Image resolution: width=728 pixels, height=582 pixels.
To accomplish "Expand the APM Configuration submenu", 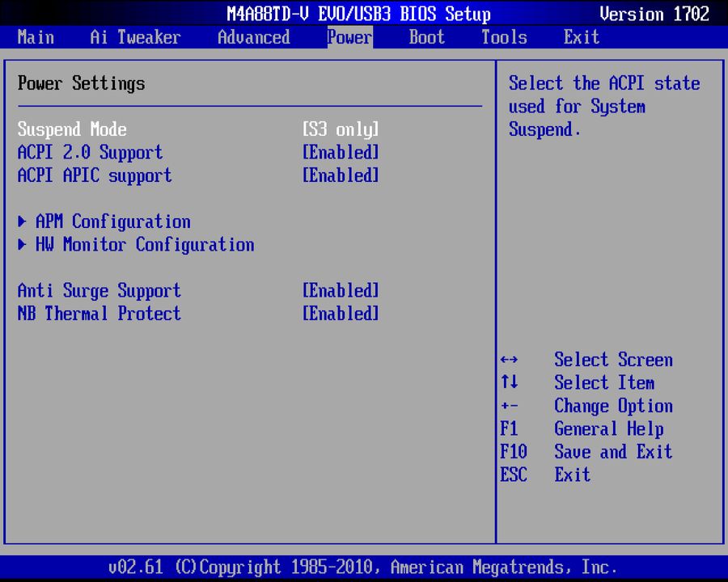I will point(112,221).
